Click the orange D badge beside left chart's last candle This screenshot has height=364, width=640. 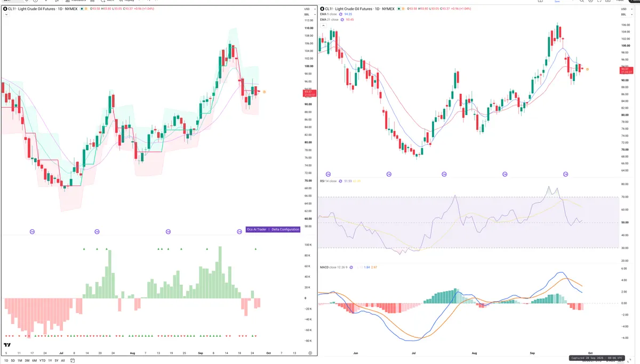pos(265,92)
